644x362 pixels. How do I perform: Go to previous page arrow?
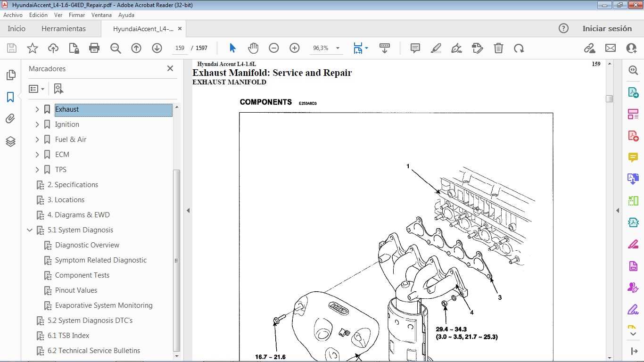tap(136, 48)
